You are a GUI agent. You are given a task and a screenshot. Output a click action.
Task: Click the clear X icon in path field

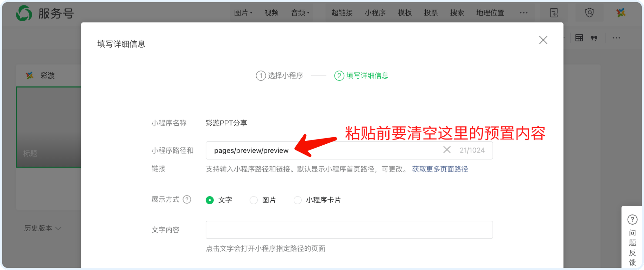[447, 150]
